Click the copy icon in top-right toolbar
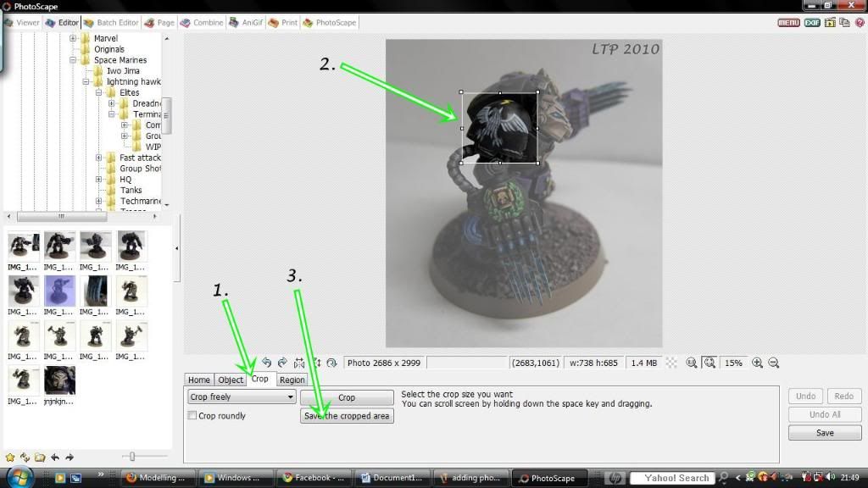Viewport: 868px width, 488px height. [844, 23]
